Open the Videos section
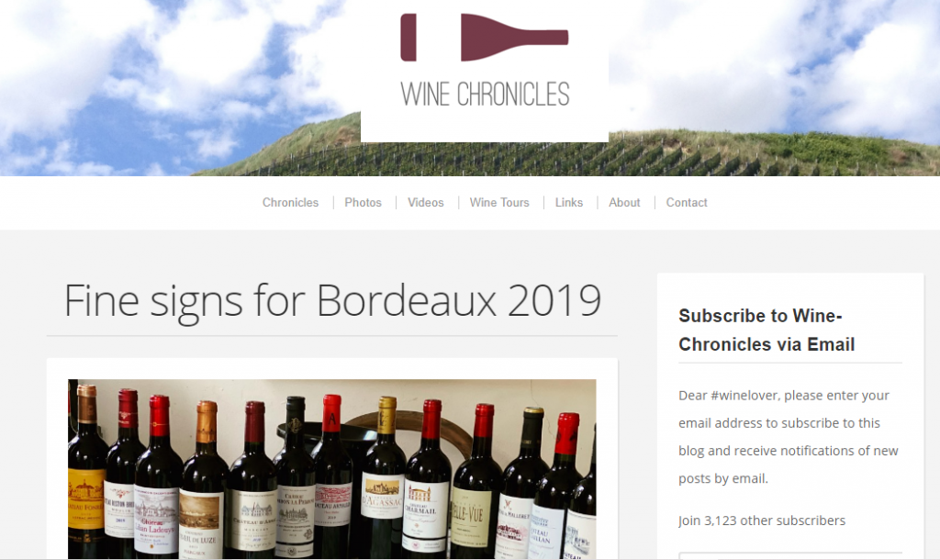 [x=426, y=203]
